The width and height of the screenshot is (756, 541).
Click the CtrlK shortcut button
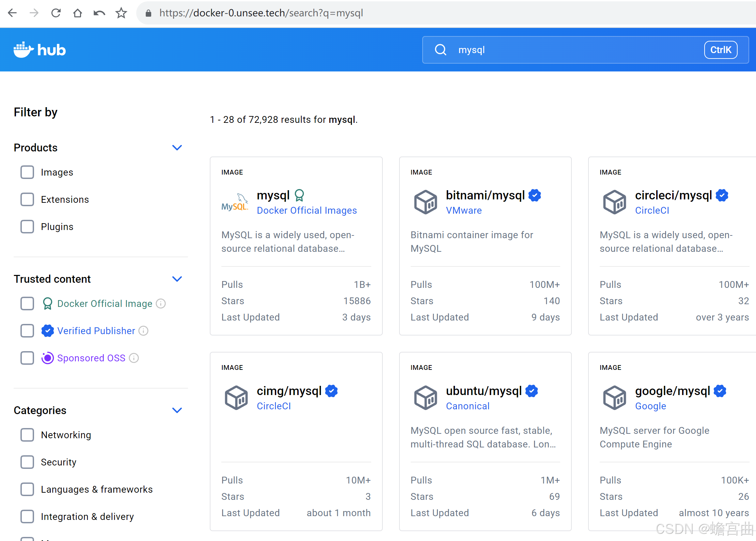721,50
